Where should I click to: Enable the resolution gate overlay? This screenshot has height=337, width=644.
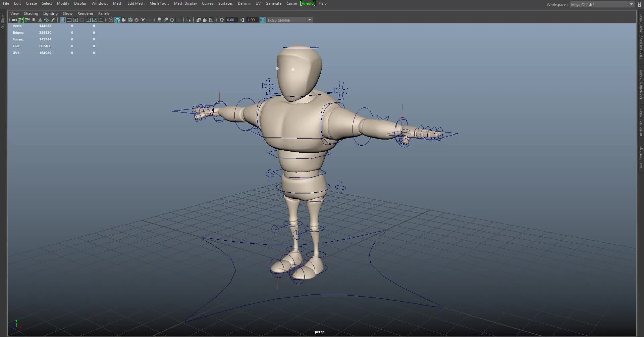(75, 20)
